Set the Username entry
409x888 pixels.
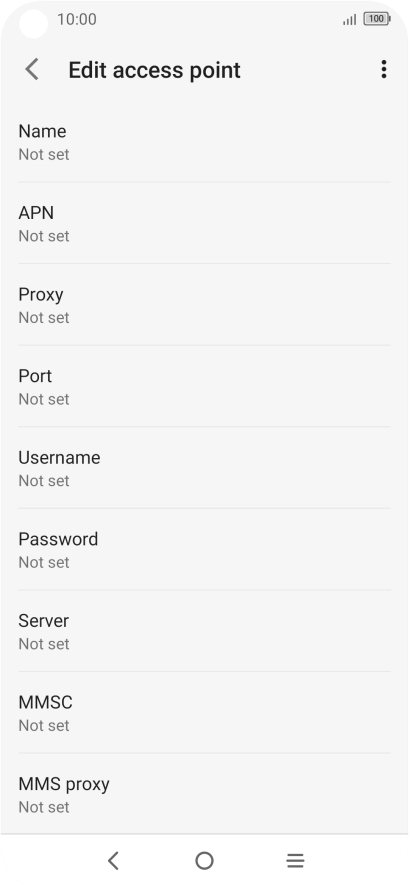click(204, 468)
